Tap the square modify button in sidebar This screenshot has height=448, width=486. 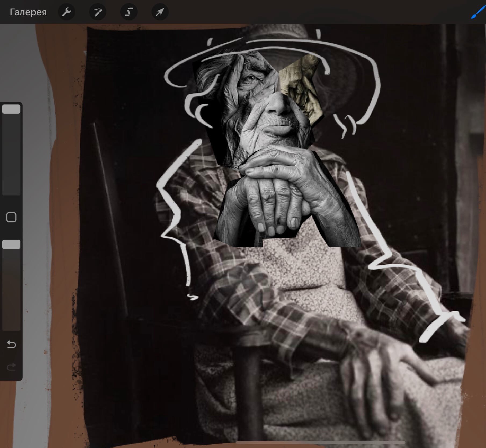(11, 217)
